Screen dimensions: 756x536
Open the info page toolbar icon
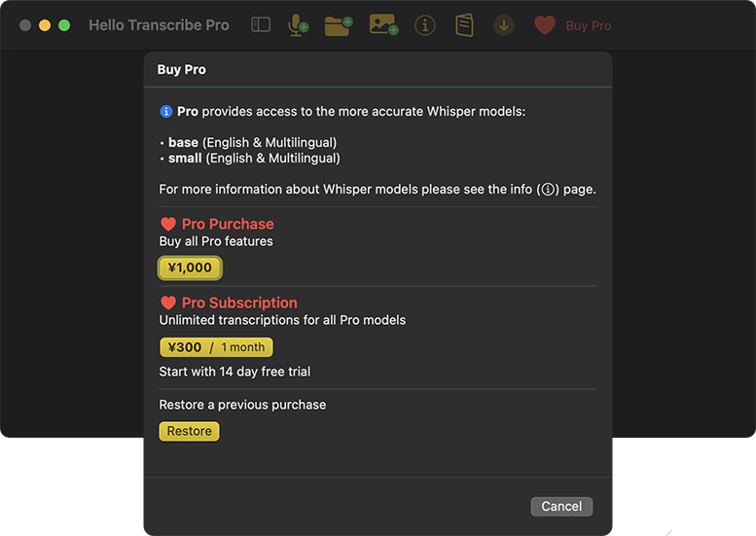[425, 25]
